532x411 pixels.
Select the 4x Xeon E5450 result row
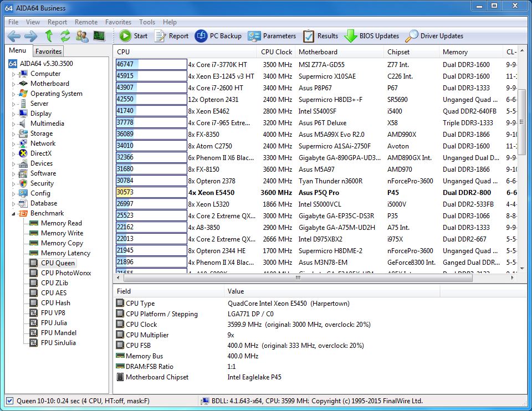click(316, 193)
